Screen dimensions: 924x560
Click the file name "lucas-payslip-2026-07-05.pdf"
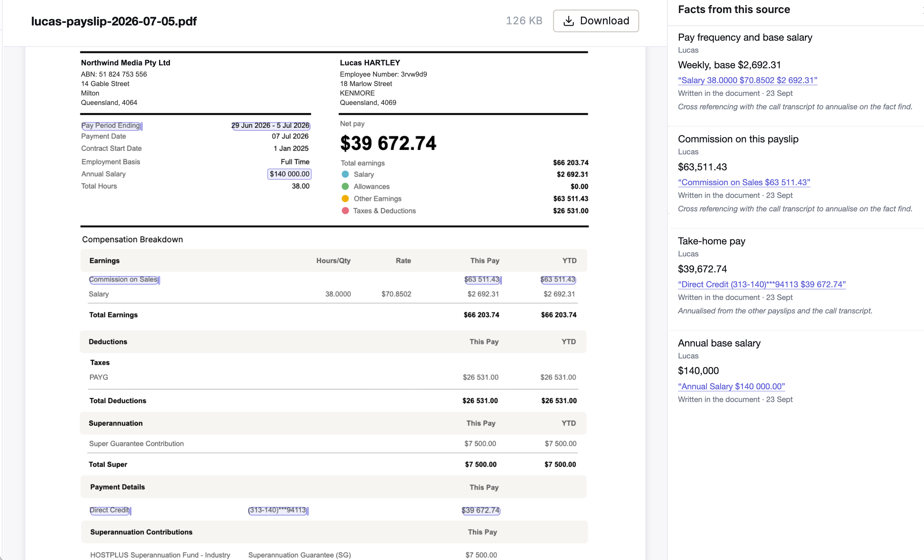click(114, 21)
